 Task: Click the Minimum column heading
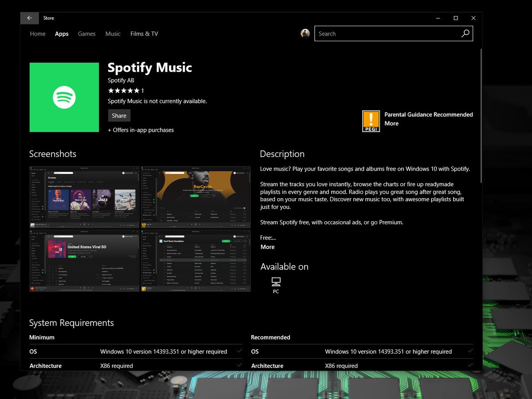point(42,337)
